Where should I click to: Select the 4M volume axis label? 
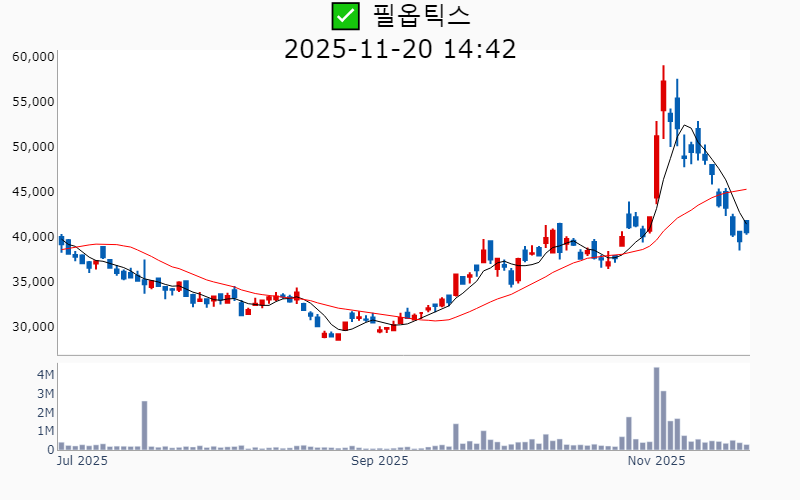click(x=45, y=374)
